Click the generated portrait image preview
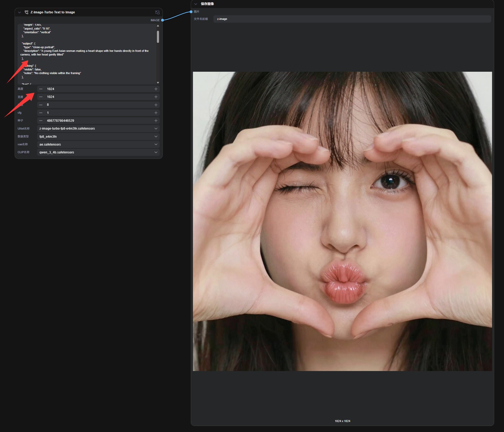The image size is (504, 432). tap(342, 221)
